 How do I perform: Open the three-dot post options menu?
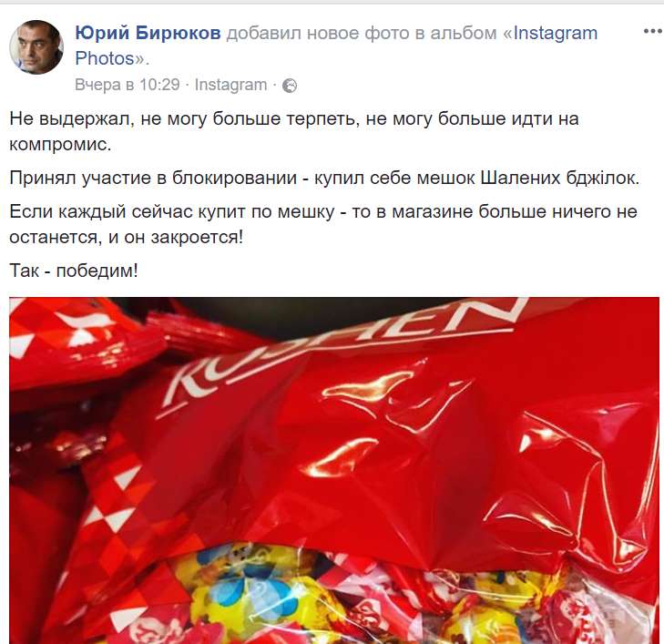click(x=653, y=31)
